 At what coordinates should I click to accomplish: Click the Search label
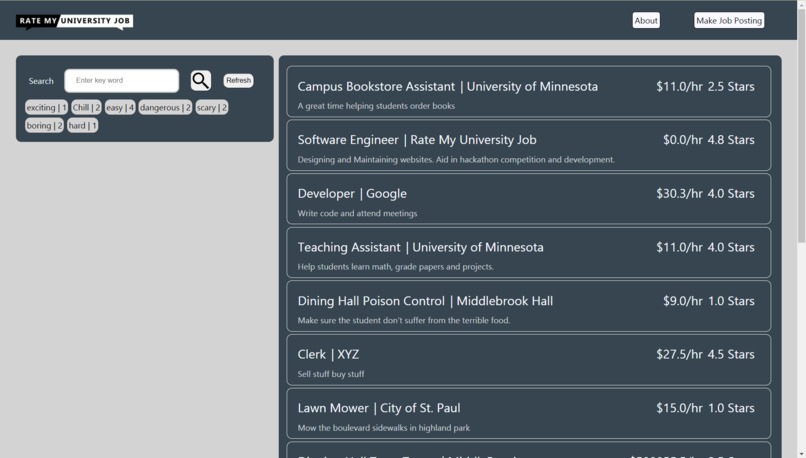[41, 81]
